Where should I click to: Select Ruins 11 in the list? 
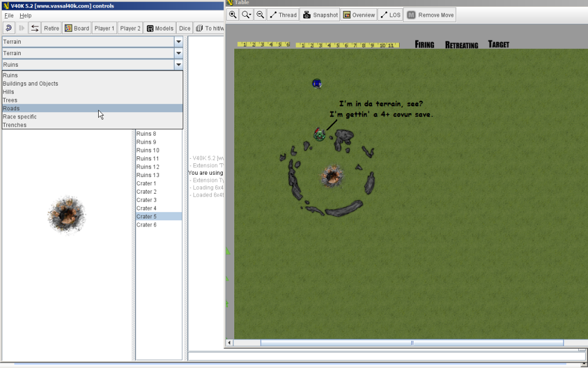coord(158,159)
